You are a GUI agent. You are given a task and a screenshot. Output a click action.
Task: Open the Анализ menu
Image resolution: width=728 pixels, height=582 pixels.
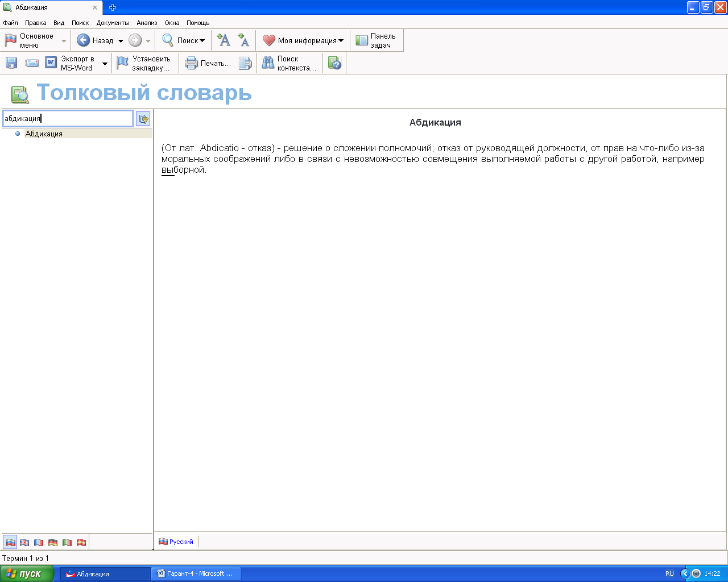coord(147,23)
